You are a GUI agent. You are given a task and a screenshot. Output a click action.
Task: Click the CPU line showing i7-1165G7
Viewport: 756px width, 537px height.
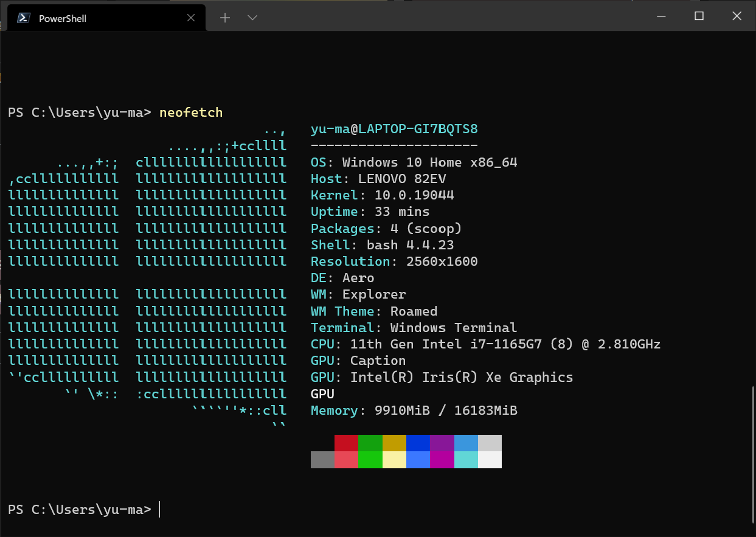(x=486, y=344)
